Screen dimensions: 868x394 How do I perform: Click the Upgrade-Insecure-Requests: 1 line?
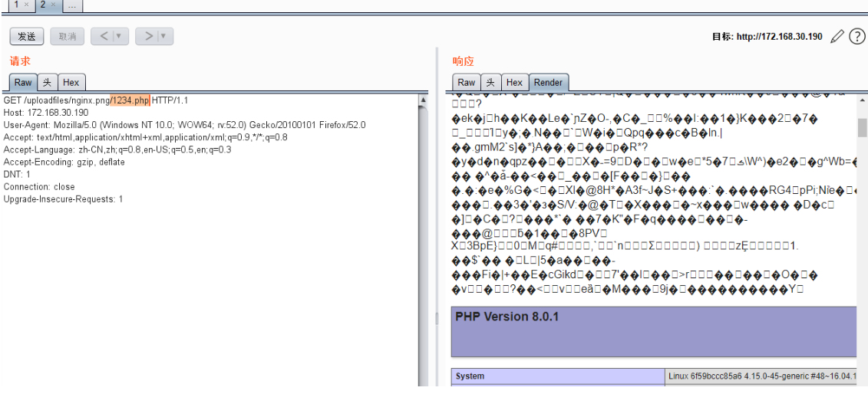(63, 199)
